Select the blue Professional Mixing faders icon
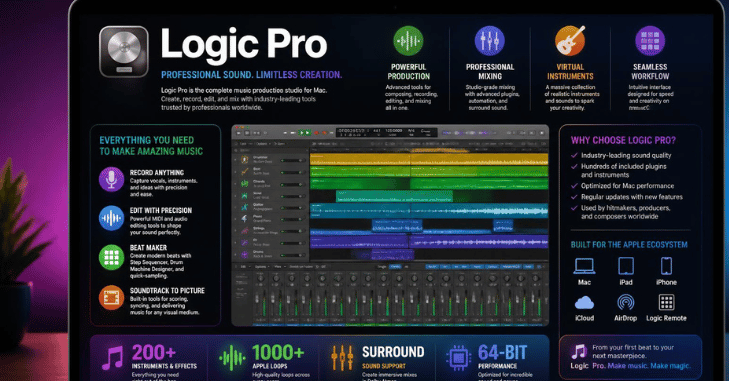The height and width of the screenshot is (381, 729). (x=490, y=41)
